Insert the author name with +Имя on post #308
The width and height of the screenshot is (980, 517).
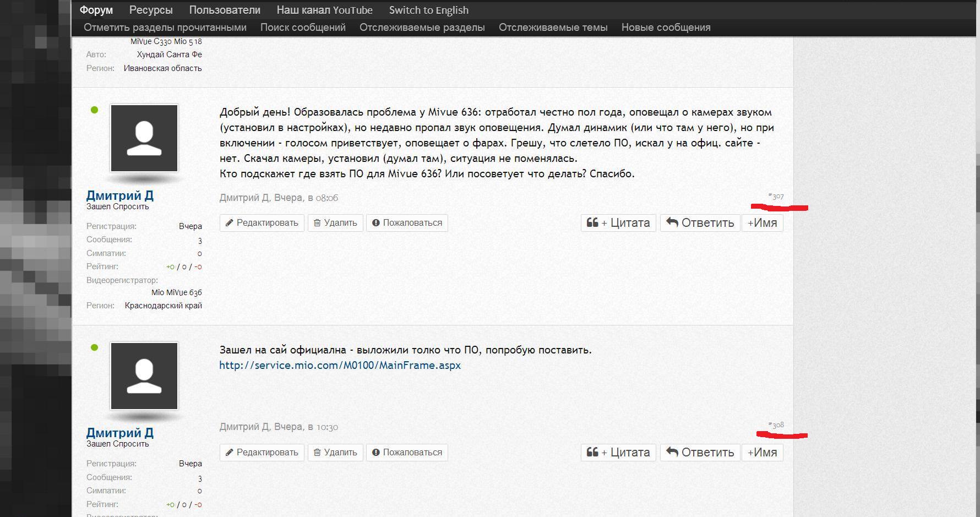click(762, 453)
